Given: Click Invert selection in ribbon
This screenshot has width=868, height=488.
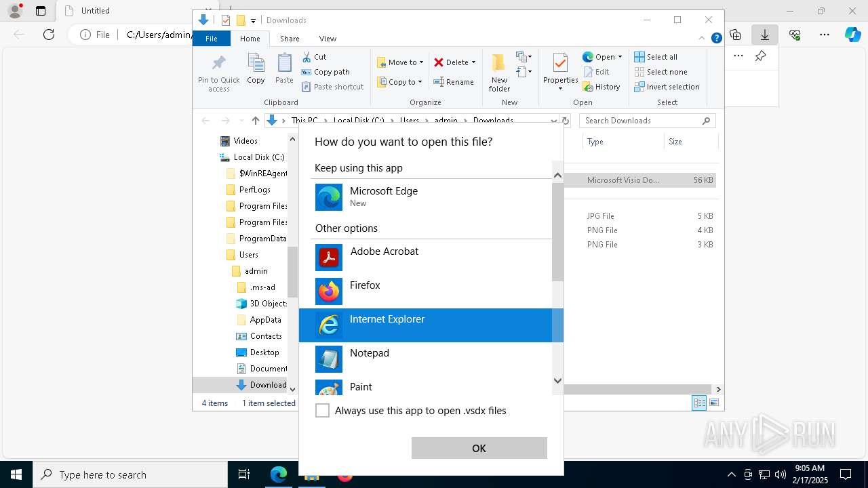Looking at the screenshot, I should pos(667,87).
